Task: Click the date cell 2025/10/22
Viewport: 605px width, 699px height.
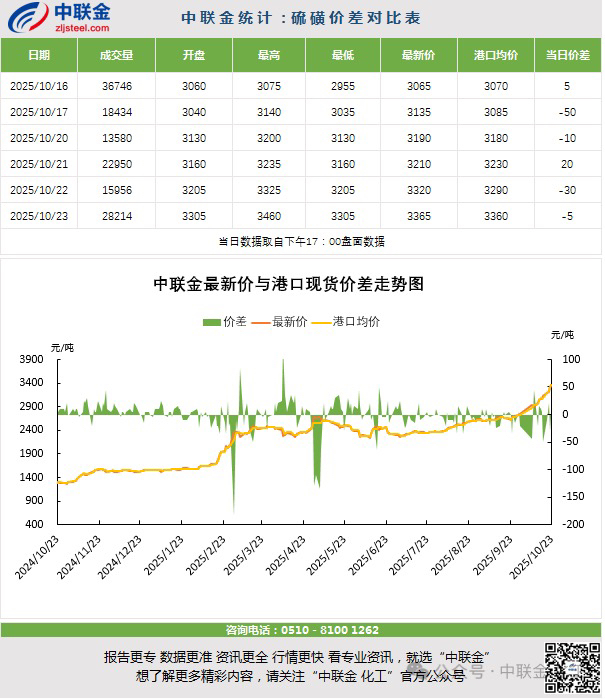Action: (x=39, y=190)
